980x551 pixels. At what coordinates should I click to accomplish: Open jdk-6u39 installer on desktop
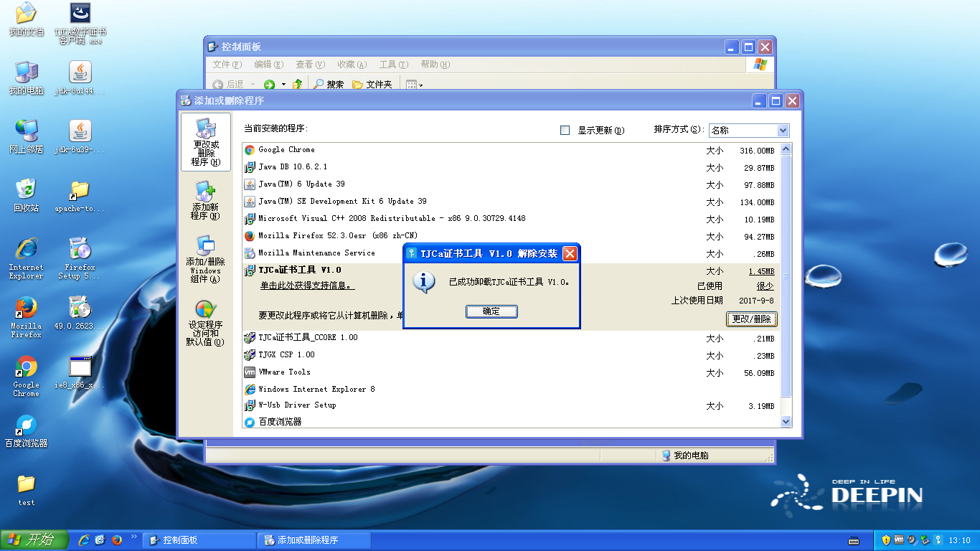pos(80,138)
